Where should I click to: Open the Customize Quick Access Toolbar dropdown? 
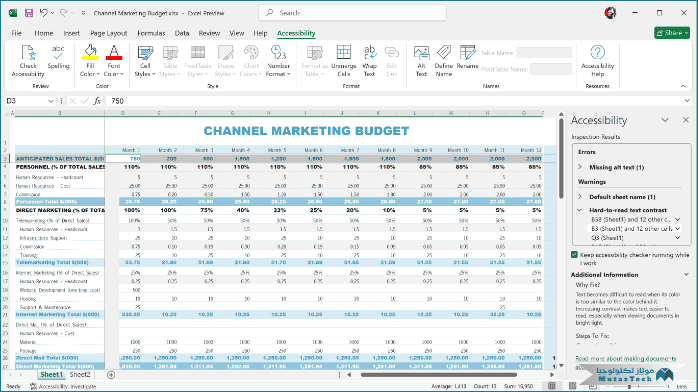[83, 13]
